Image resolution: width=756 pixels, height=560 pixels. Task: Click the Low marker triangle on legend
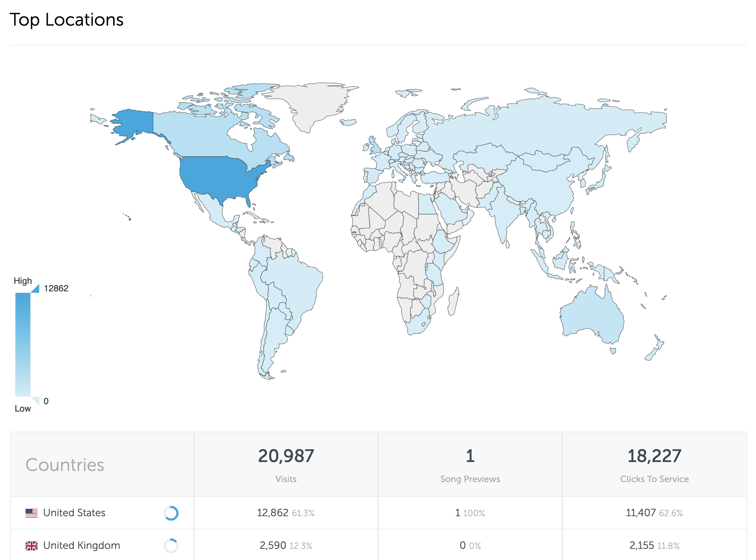(35, 400)
